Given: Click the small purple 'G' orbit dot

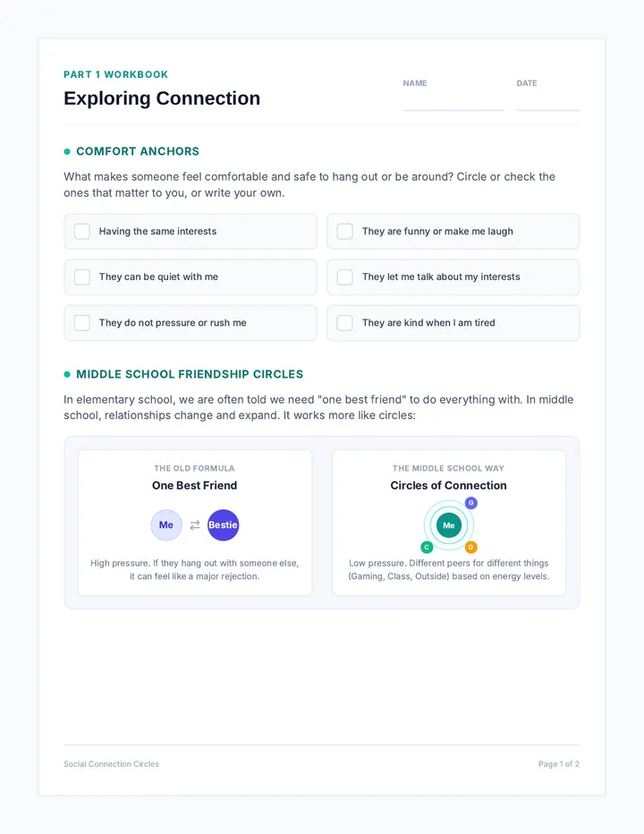Looking at the screenshot, I should (471, 503).
